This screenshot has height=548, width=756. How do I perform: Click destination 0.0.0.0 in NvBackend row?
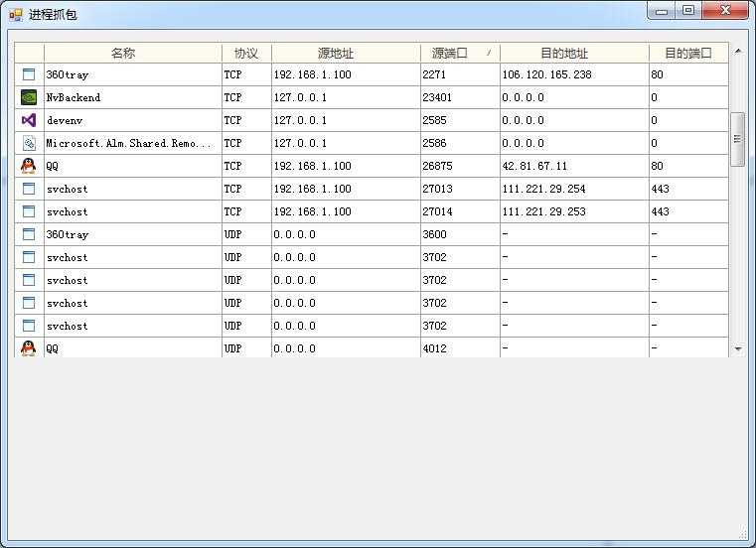tap(524, 97)
